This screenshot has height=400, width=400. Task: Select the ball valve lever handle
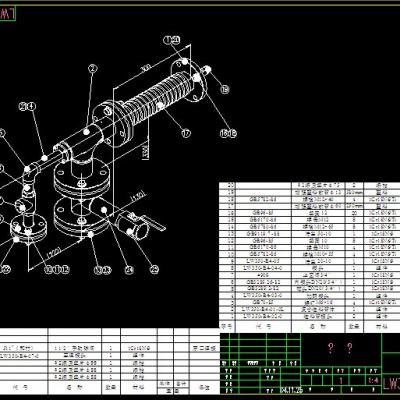click(x=153, y=222)
